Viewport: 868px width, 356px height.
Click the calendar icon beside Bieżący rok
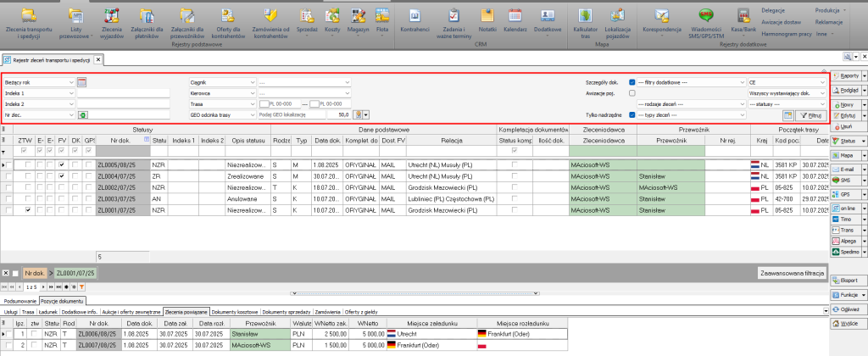[x=82, y=82]
